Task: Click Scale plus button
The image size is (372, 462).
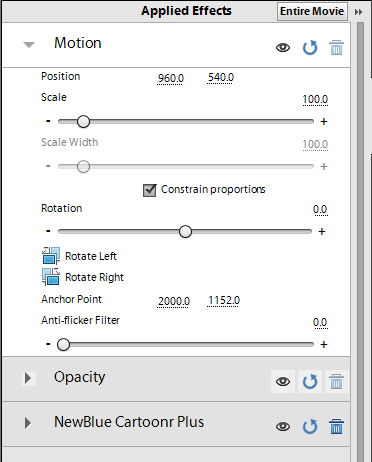Action: point(324,121)
